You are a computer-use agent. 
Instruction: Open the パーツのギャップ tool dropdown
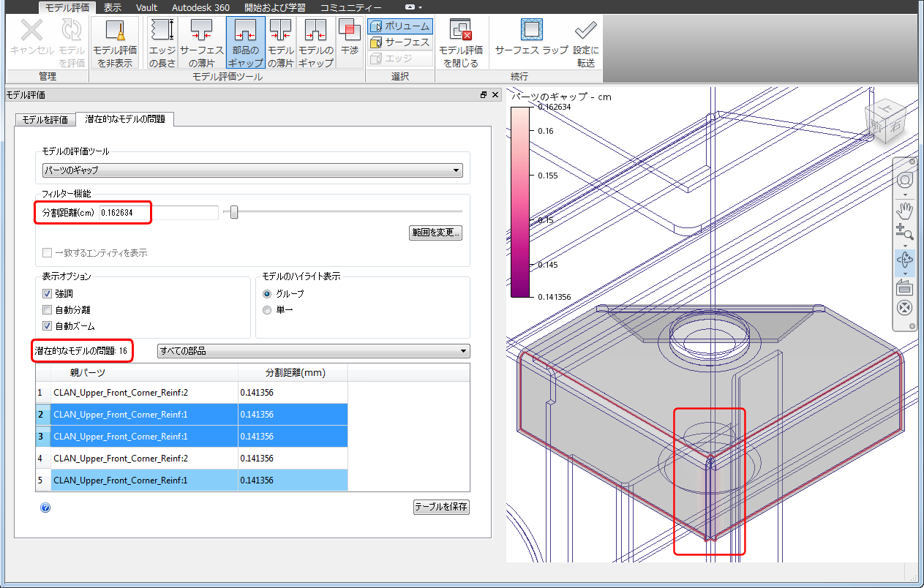pos(252,170)
